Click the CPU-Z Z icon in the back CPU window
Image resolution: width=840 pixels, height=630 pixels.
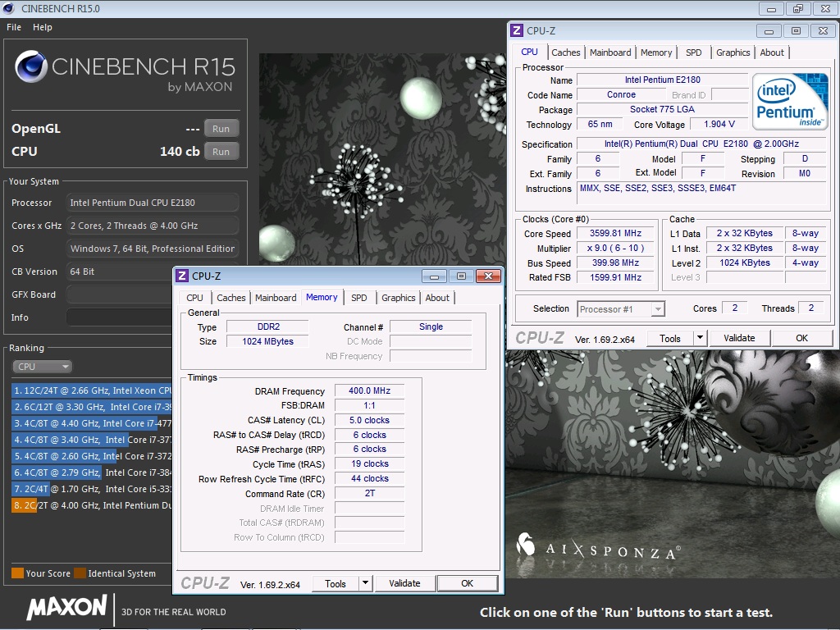click(517, 30)
